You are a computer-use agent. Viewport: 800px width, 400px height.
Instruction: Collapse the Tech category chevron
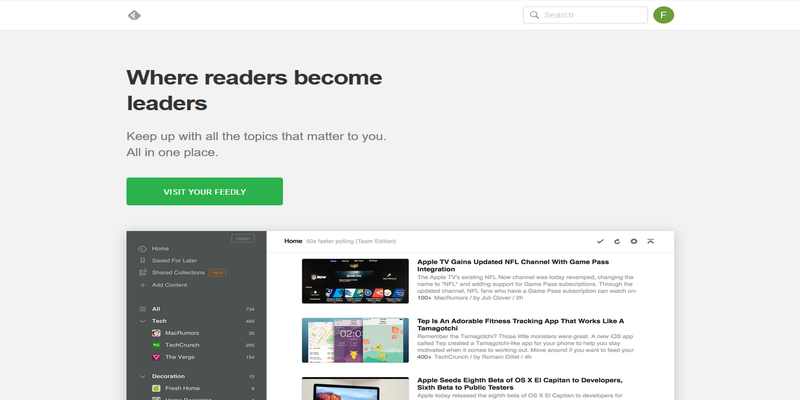click(142, 321)
